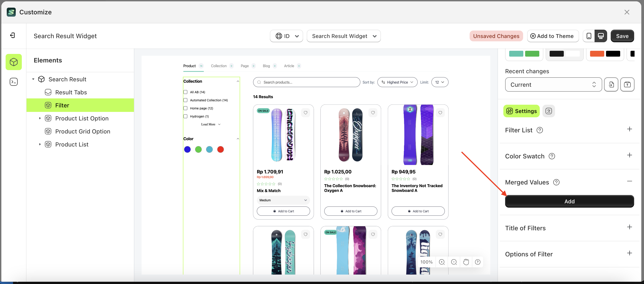Open the Blog results tab
This screenshot has width=644, height=284.
(x=266, y=66)
